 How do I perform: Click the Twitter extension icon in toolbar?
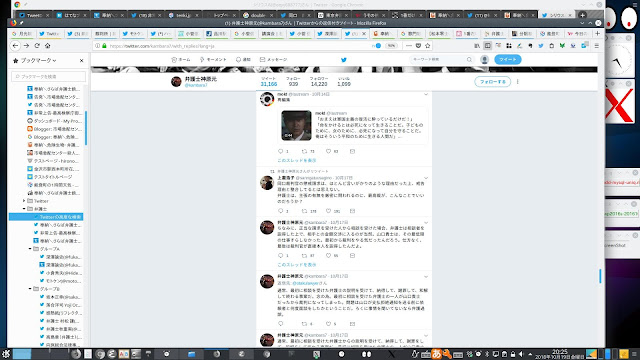pyautogui.click(x=541, y=46)
